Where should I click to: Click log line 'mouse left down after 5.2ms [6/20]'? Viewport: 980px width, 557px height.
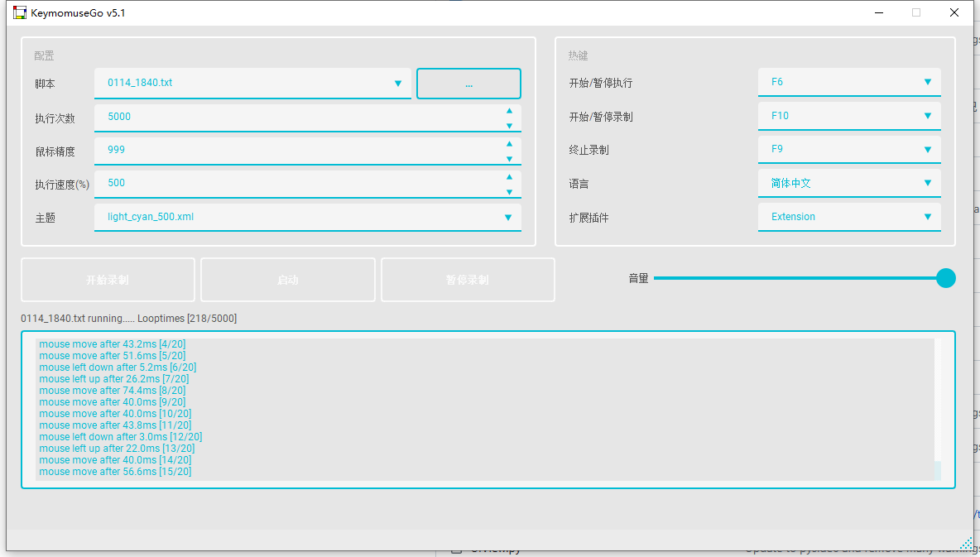click(x=118, y=367)
